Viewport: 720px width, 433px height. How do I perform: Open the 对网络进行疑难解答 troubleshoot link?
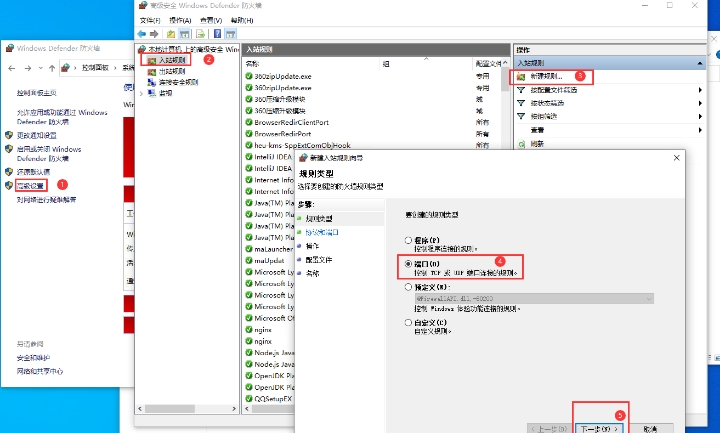[46, 200]
